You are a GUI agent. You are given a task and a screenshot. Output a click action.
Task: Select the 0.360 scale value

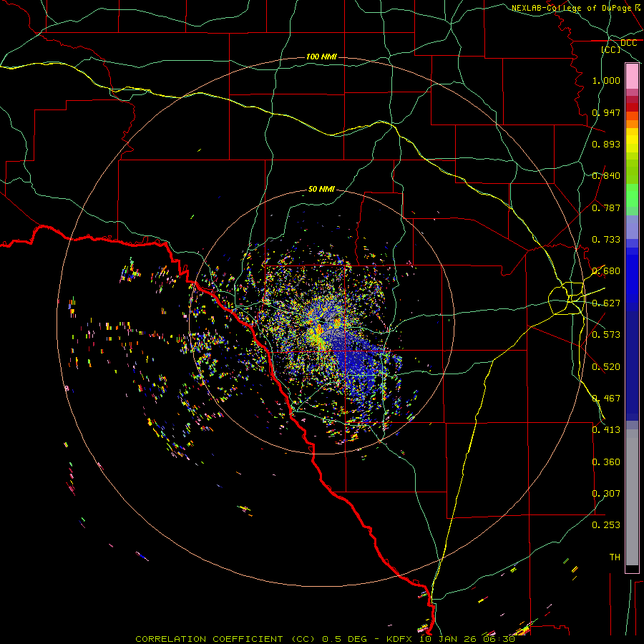click(x=606, y=462)
